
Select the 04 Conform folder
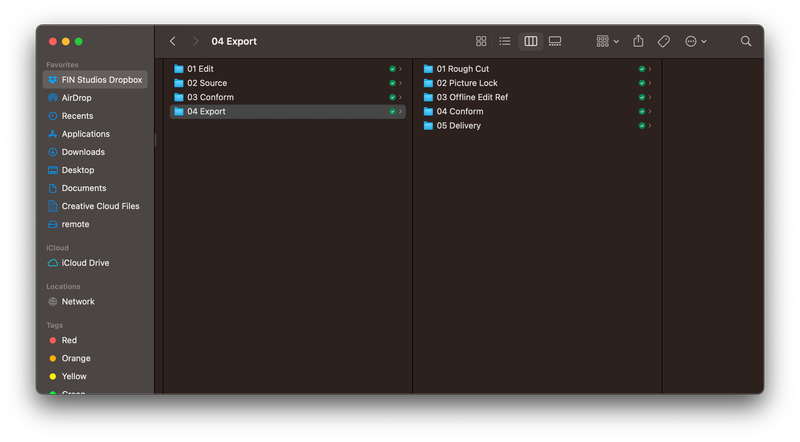click(x=537, y=112)
